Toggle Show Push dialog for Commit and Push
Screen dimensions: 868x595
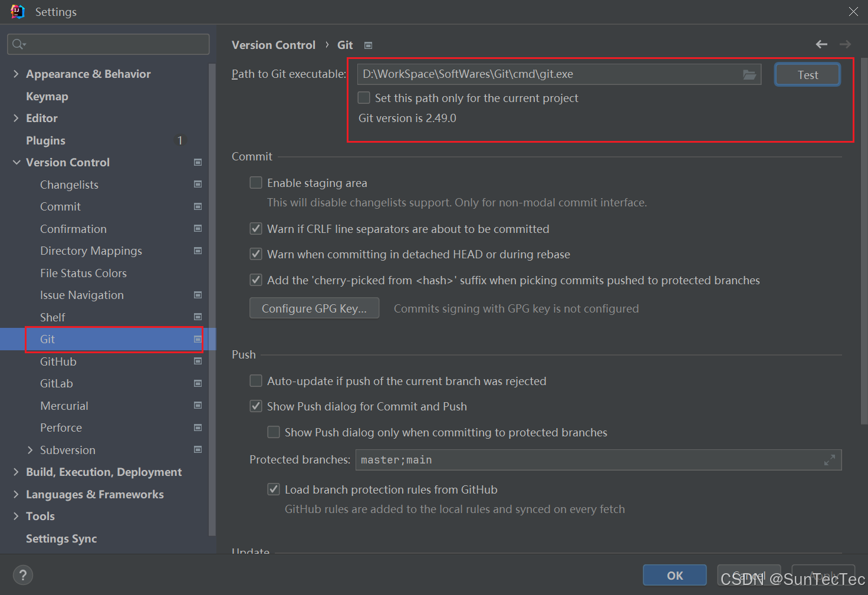pyautogui.click(x=256, y=406)
